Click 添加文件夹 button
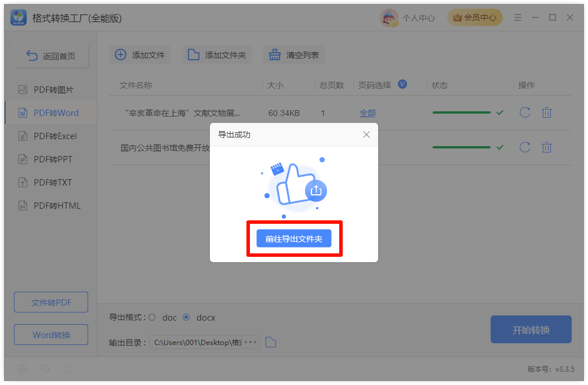This screenshot has width=588, height=385. coord(217,55)
